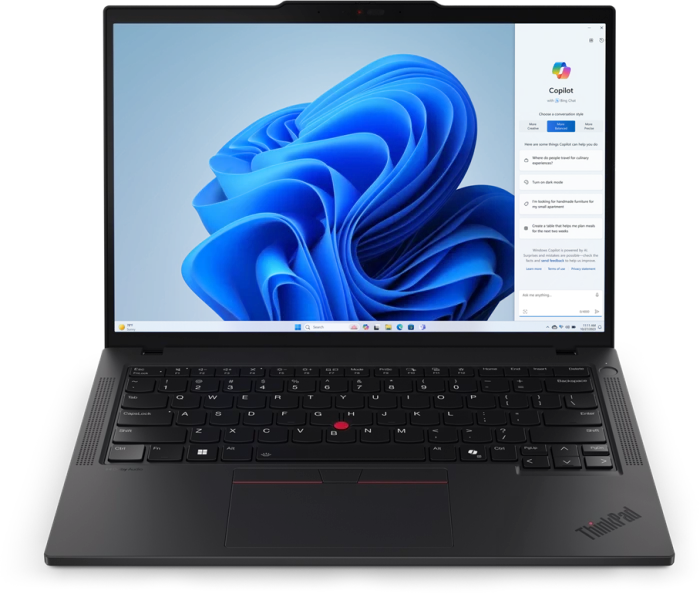700x594 pixels.
Task: Select More Precise conversation style
Action: coord(589,126)
